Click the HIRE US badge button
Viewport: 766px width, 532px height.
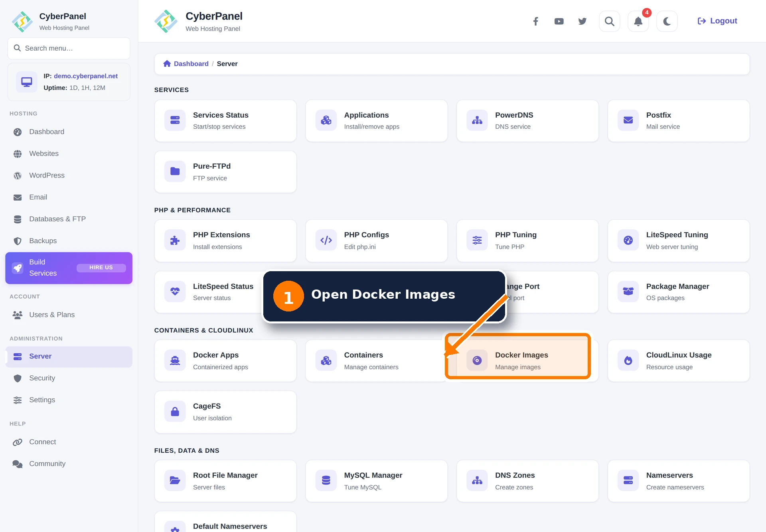[x=101, y=268]
